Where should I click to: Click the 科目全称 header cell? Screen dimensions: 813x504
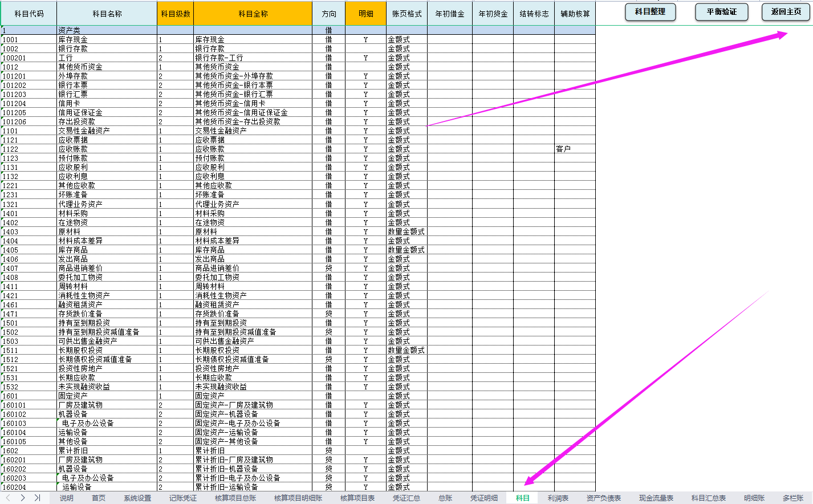coord(253,14)
